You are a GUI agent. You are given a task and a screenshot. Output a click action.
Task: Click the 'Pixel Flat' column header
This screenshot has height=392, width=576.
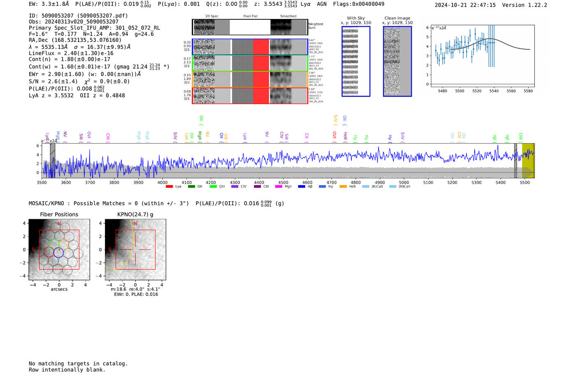point(250,16)
